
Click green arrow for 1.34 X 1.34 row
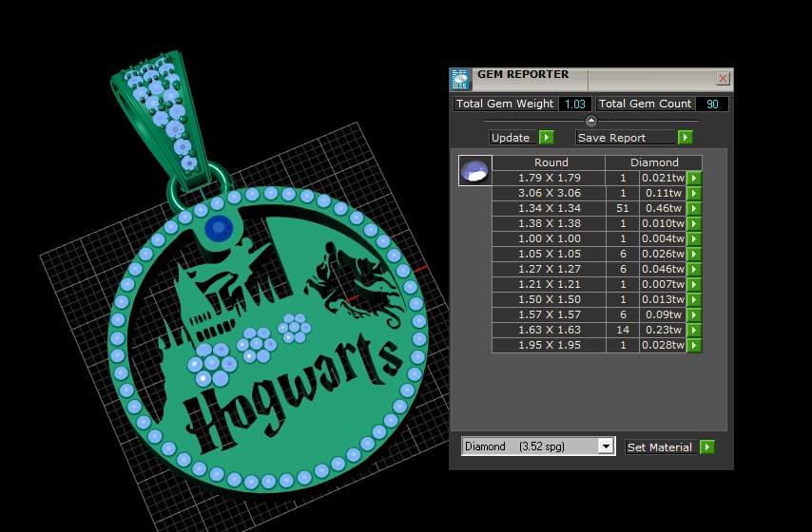tap(694, 209)
